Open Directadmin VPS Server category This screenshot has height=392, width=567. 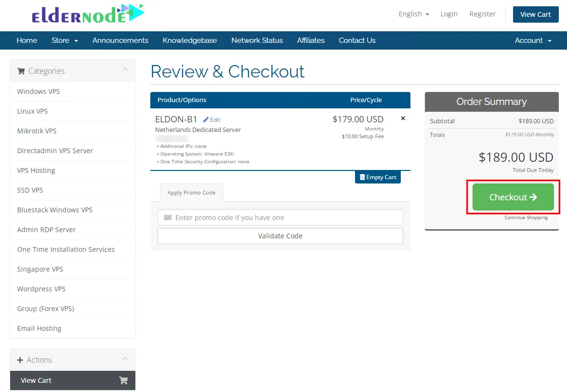pos(73,151)
